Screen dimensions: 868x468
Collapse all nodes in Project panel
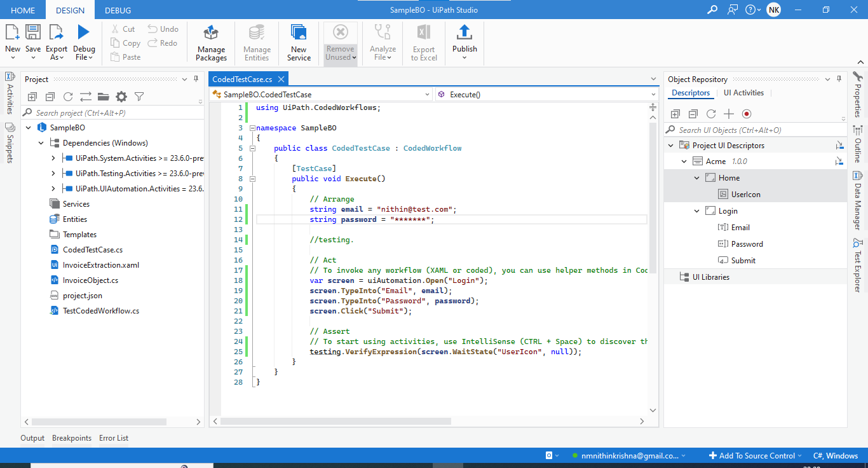(50, 97)
